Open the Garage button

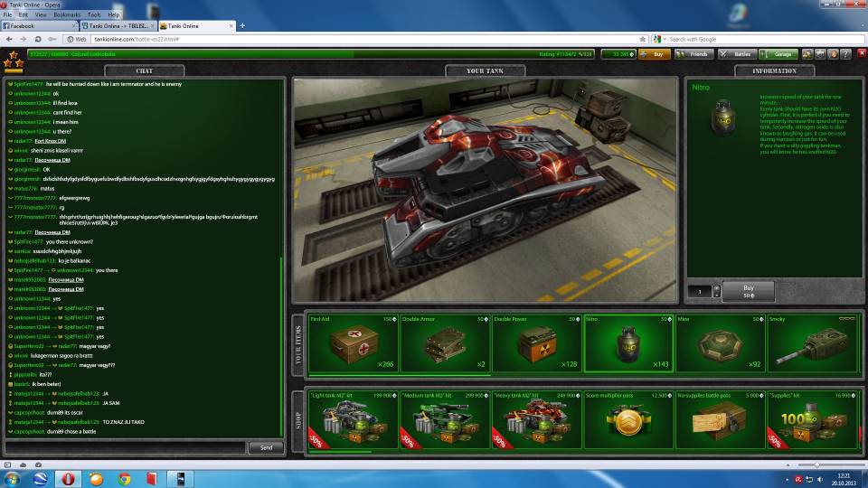pos(778,54)
